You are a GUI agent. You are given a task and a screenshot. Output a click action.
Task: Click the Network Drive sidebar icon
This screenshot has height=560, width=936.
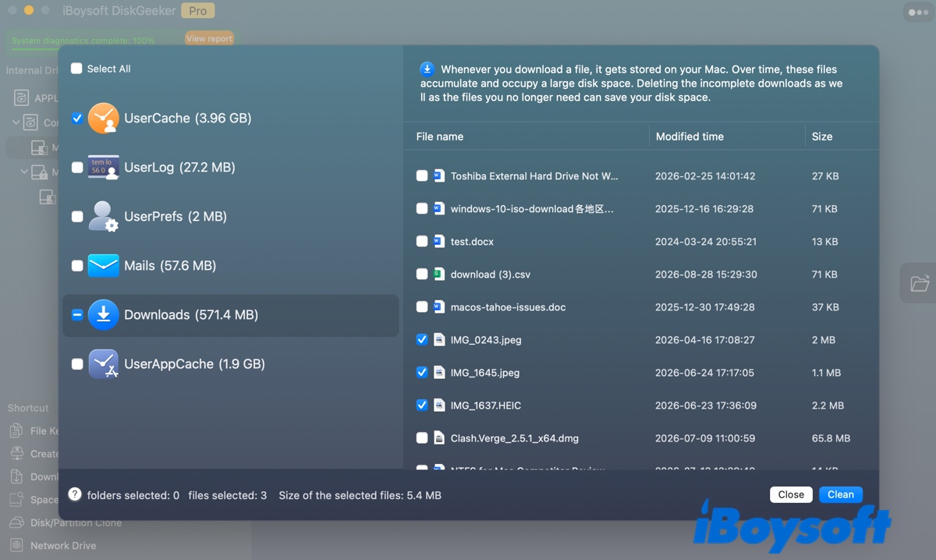pyautogui.click(x=16, y=545)
